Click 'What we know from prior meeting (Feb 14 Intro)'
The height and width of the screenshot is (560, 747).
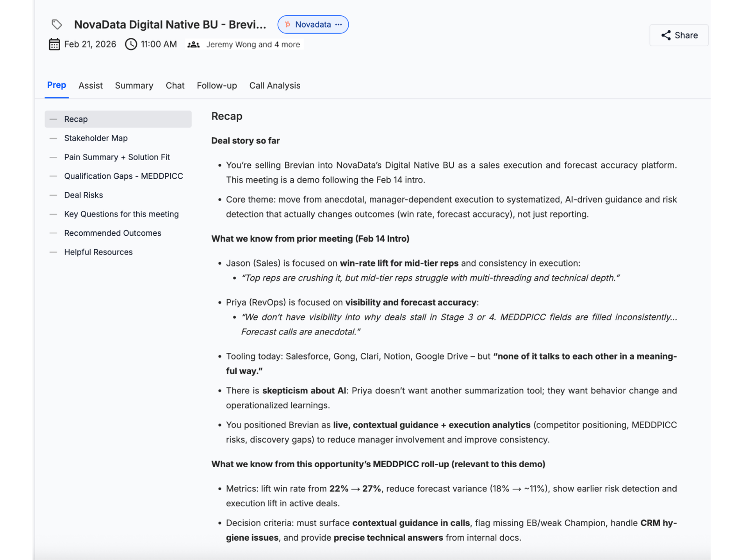pyautogui.click(x=310, y=239)
